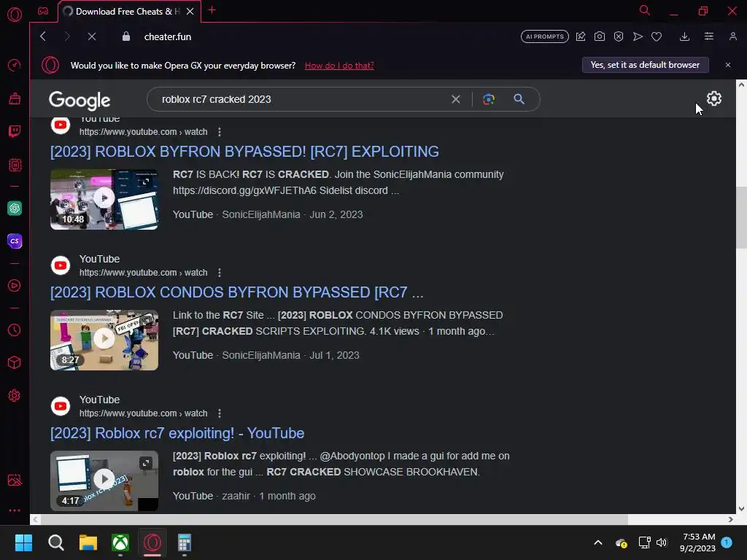Open clock showing 7:53 AM 9/2/2023
Image resolution: width=747 pixels, height=560 pixels.
(697, 542)
